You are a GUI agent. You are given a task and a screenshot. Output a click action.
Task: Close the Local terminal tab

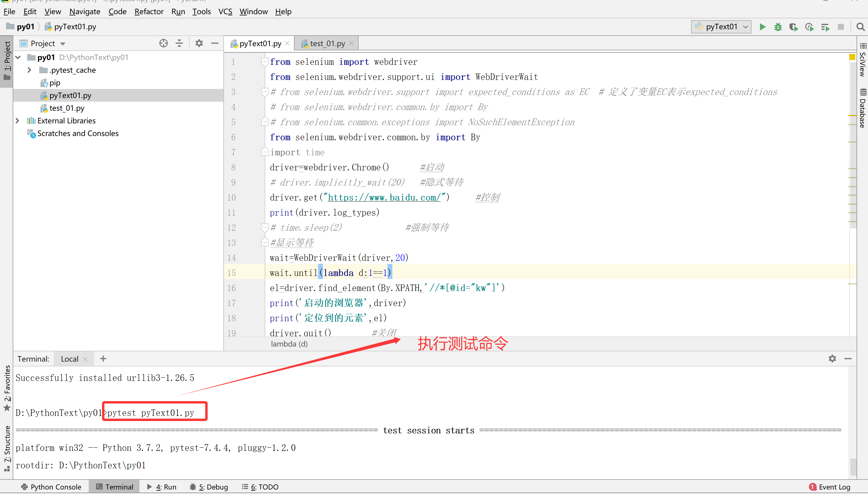[85, 359]
